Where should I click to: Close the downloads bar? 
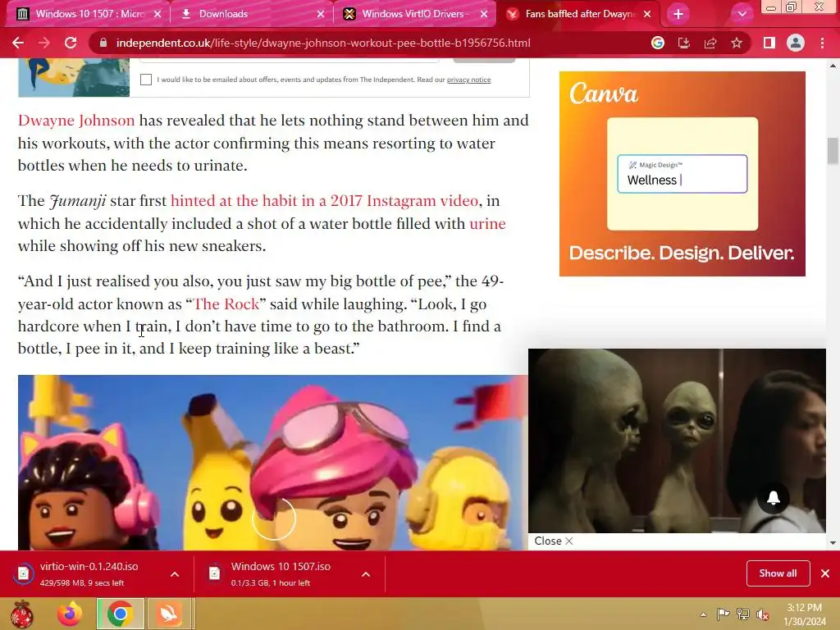coord(825,573)
